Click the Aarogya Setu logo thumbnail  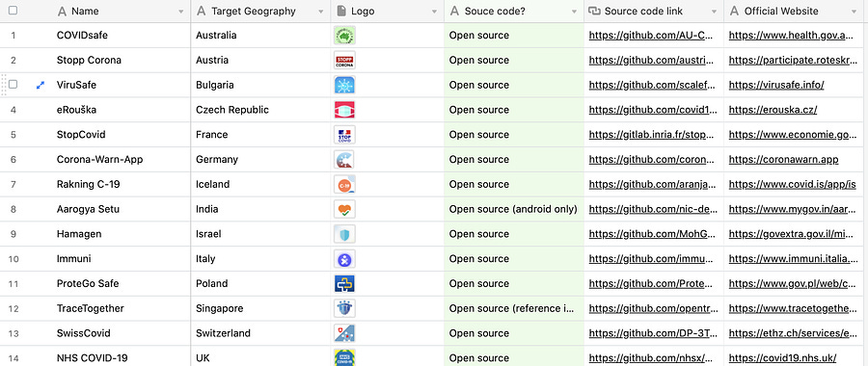click(x=344, y=210)
